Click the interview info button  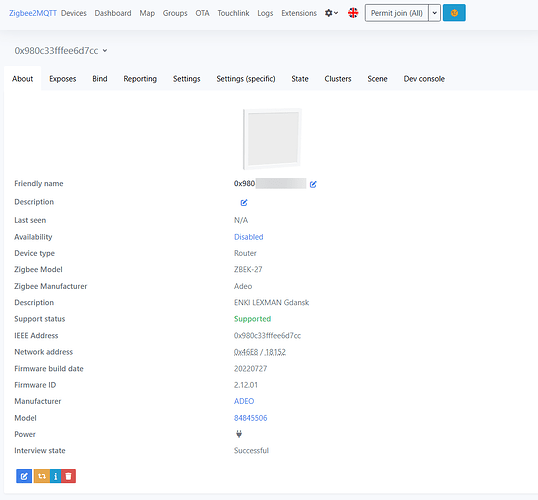(56, 476)
